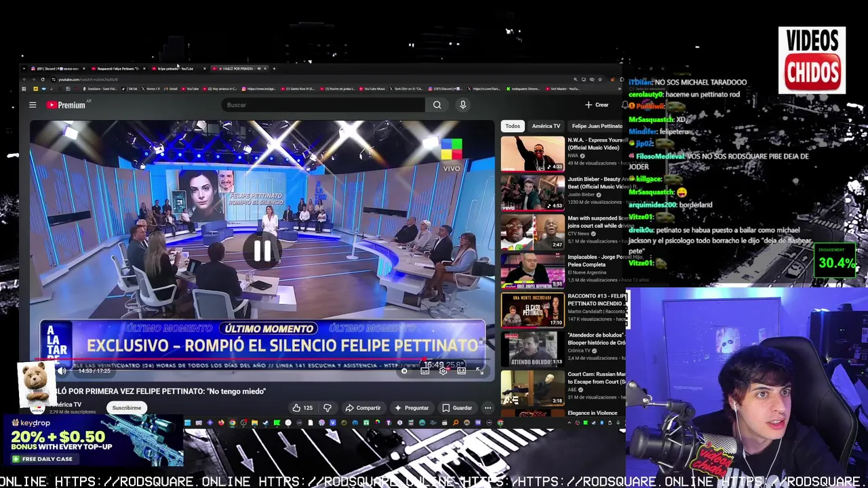
Task: Open the suspended license CTV News video
Action: 532,232
